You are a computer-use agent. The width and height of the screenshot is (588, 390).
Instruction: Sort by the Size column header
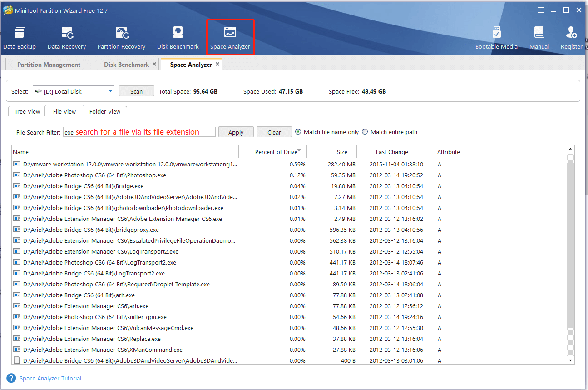[x=332, y=152]
